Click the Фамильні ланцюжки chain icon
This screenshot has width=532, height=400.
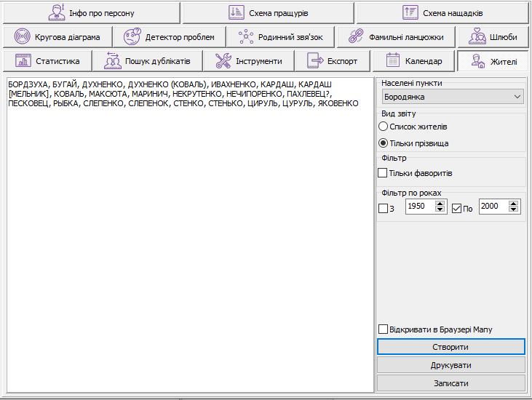pos(356,36)
